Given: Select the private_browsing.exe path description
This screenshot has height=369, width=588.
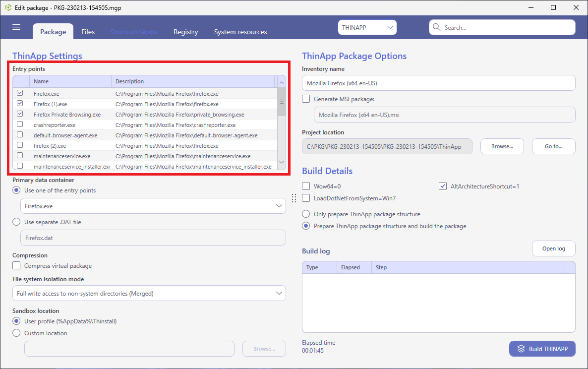Looking at the screenshot, I should click(179, 115).
